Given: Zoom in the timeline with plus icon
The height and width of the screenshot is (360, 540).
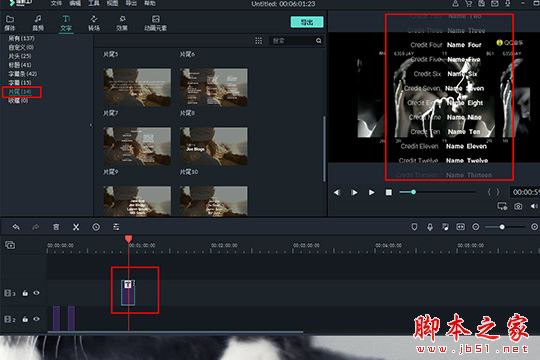Looking at the screenshot, I should (x=534, y=227).
